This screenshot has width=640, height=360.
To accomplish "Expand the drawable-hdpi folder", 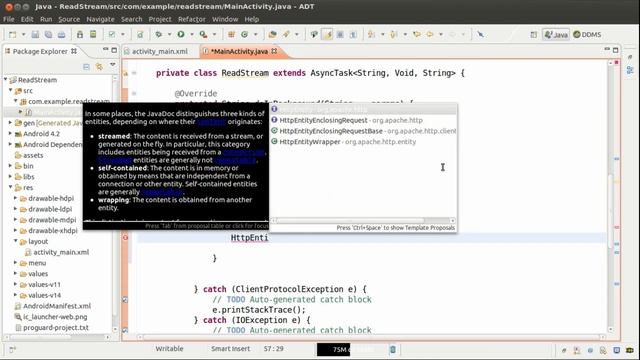I will click(16, 198).
